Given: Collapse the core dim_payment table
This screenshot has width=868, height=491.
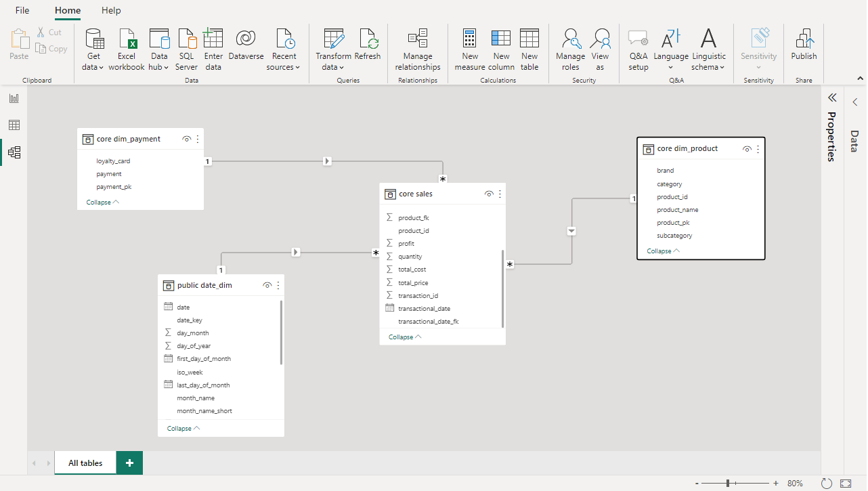Looking at the screenshot, I should (102, 202).
